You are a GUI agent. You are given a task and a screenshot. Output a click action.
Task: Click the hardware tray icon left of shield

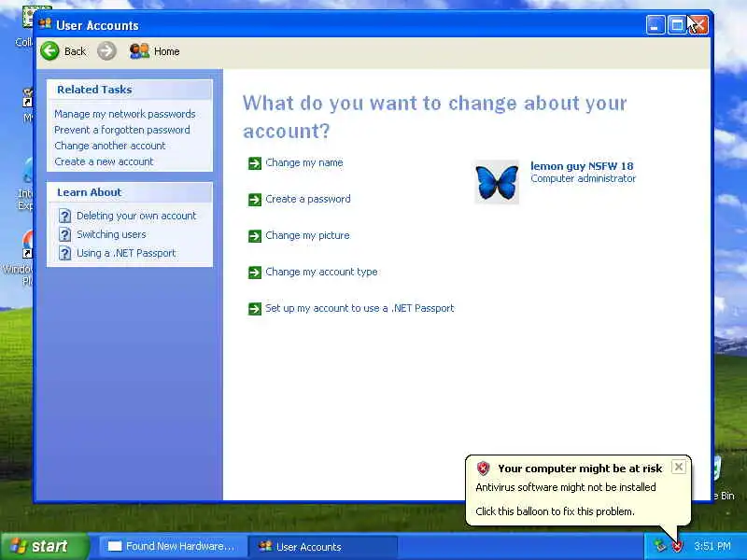point(659,546)
